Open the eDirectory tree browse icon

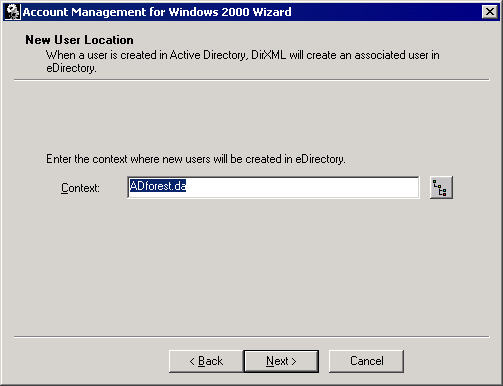[x=441, y=187]
